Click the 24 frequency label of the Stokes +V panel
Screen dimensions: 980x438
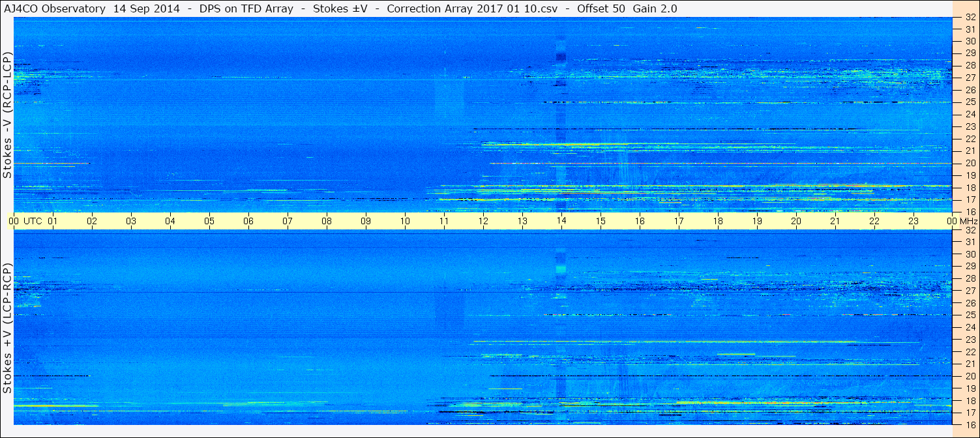click(970, 327)
